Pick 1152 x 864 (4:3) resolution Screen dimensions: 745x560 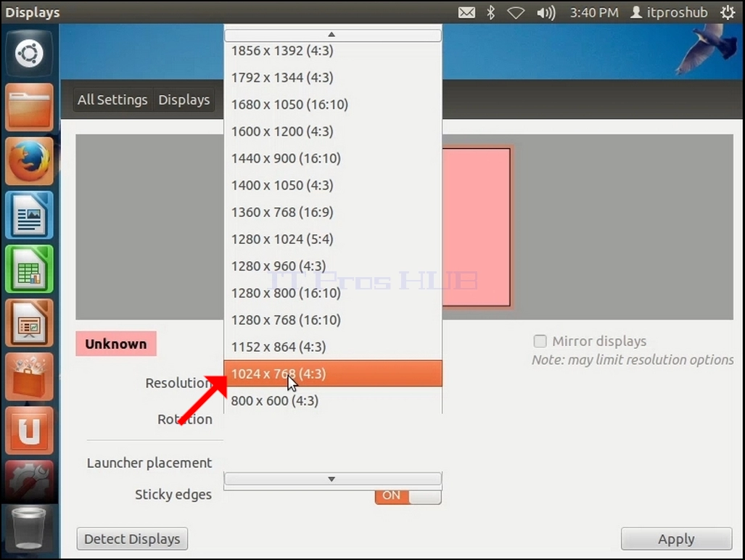tap(332, 347)
